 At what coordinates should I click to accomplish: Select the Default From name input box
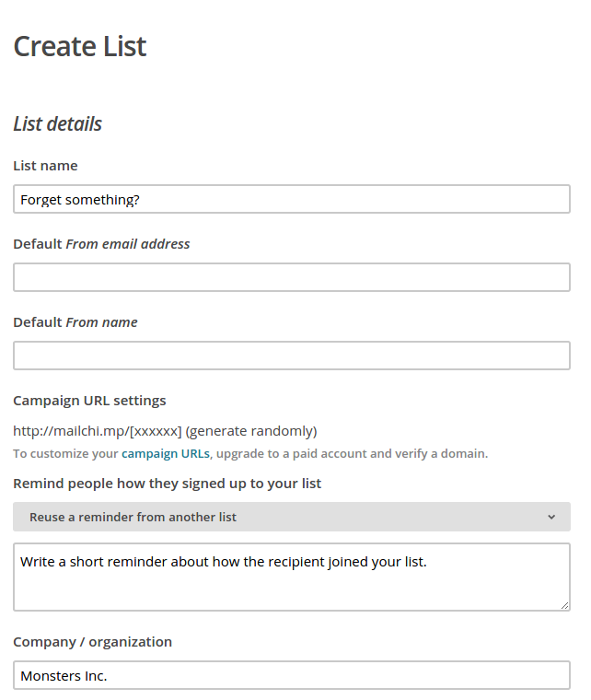point(292,356)
